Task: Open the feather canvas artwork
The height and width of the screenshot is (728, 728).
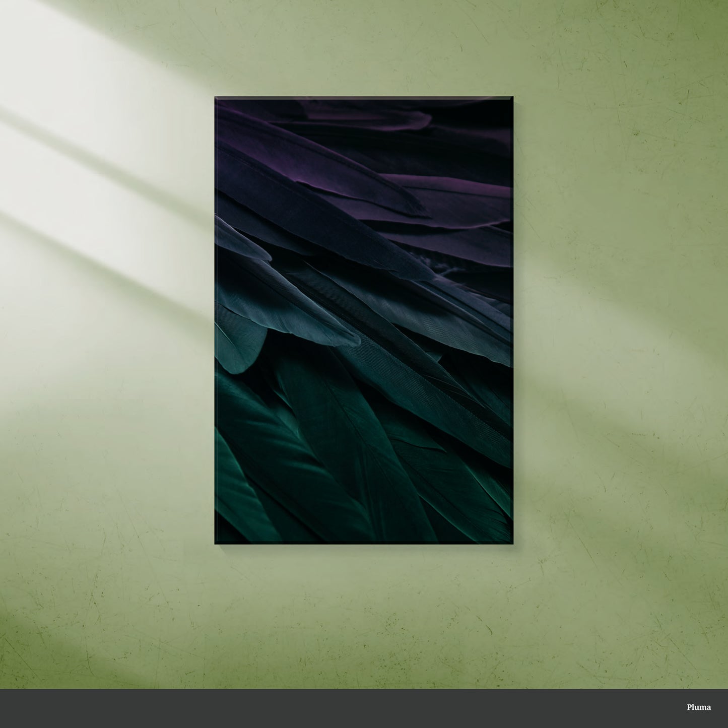Action: coord(363,320)
